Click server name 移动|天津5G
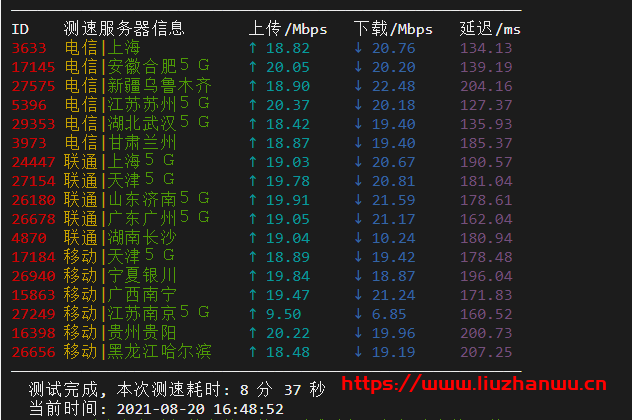This screenshot has height=420, width=632. [x=119, y=256]
